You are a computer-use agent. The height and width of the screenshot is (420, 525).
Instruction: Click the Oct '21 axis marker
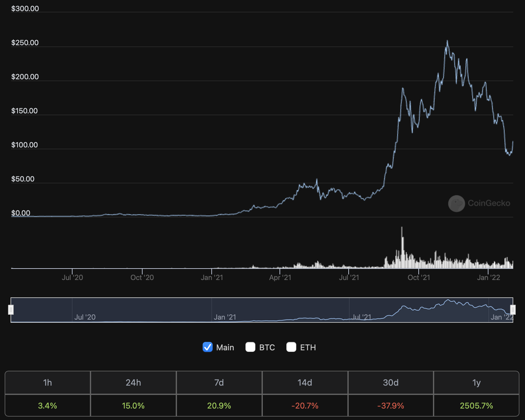[419, 278]
